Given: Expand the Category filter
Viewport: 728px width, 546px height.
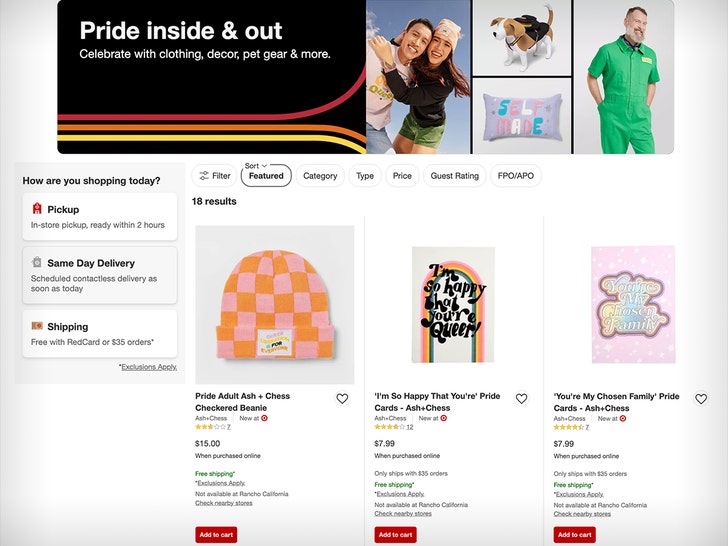Looking at the screenshot, I should [320, 176].
